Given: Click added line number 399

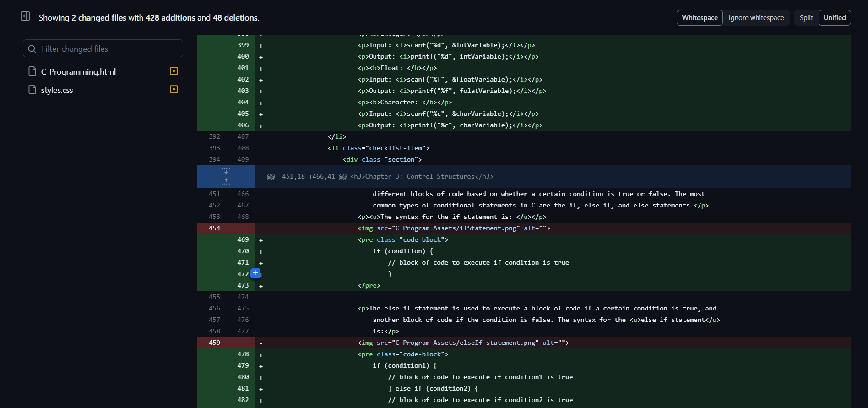Looking at the screenshot, I should [243, 45].
